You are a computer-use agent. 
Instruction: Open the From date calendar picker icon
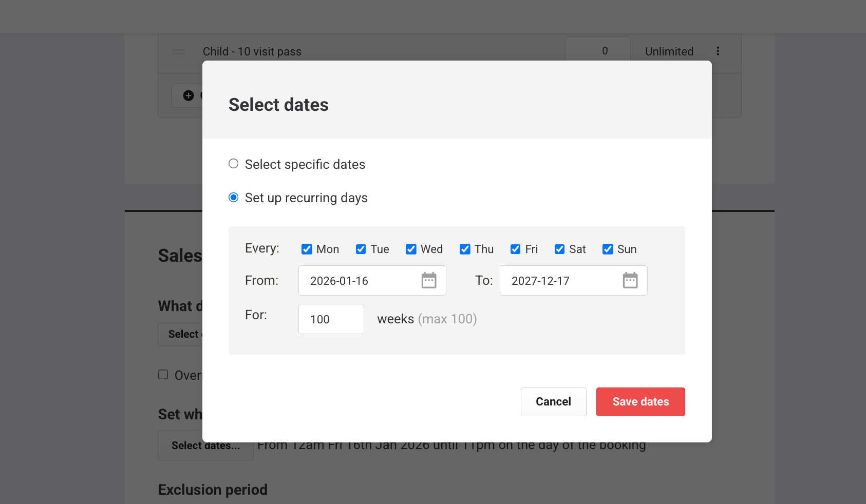(429, 281)
